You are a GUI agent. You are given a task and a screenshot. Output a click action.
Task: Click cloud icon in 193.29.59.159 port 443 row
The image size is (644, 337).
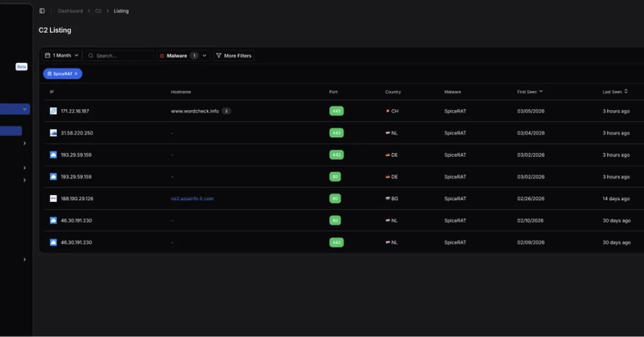[x=53, y=155]
